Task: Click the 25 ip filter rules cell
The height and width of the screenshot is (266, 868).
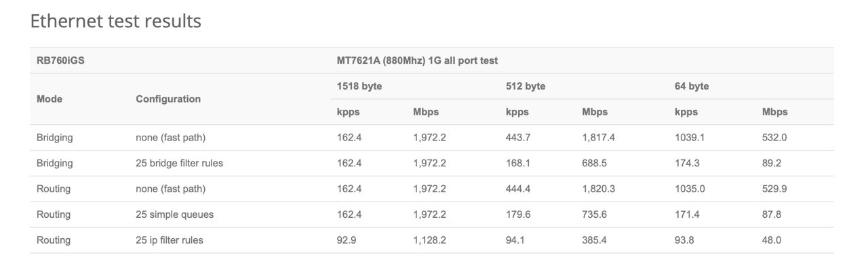Action: [170, 240]
